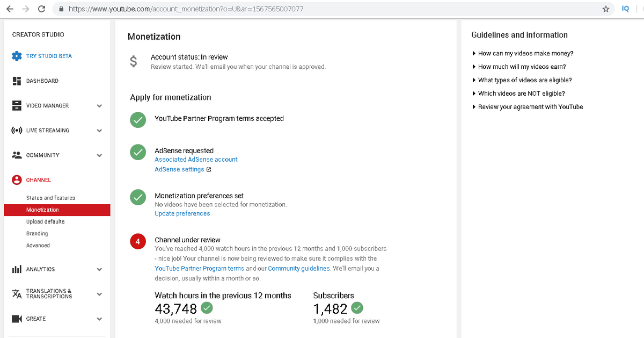
Task: Click 'Guidelines and information' heading
Action: [x=519, y=35]
